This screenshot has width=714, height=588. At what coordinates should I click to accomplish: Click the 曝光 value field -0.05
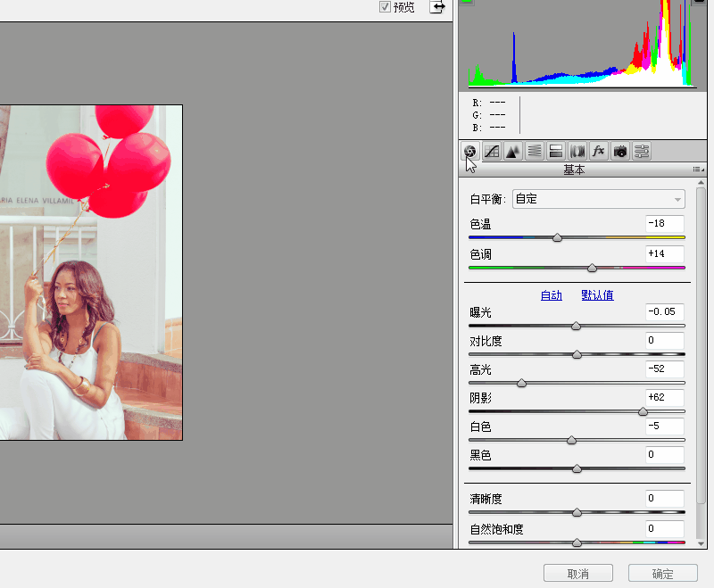[665, 311]
